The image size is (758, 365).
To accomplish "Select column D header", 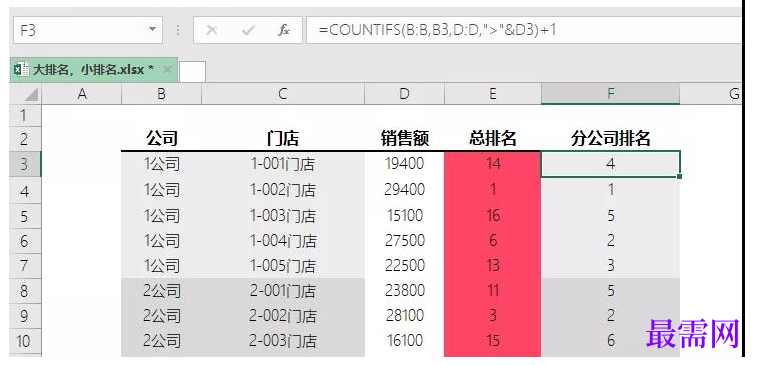I will click(x=404, y=94).
